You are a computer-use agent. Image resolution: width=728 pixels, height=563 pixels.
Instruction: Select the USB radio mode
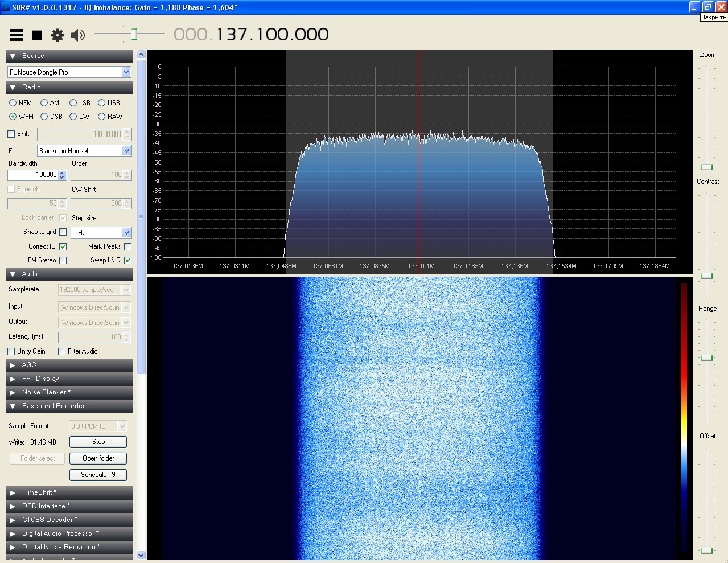tap(102, 103)
